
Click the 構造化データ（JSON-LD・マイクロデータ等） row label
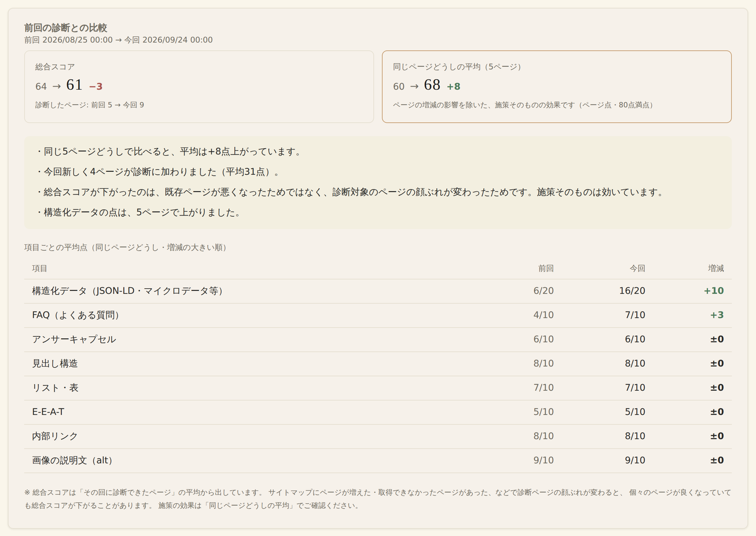tap(129, 291)
